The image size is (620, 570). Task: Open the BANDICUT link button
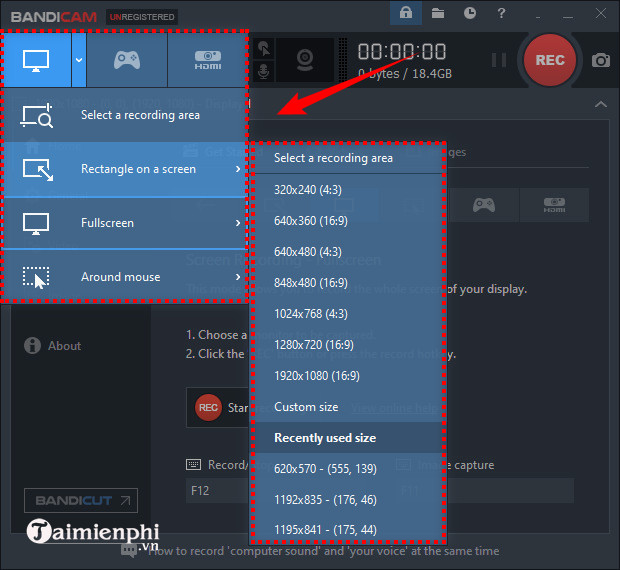[81, 500]
